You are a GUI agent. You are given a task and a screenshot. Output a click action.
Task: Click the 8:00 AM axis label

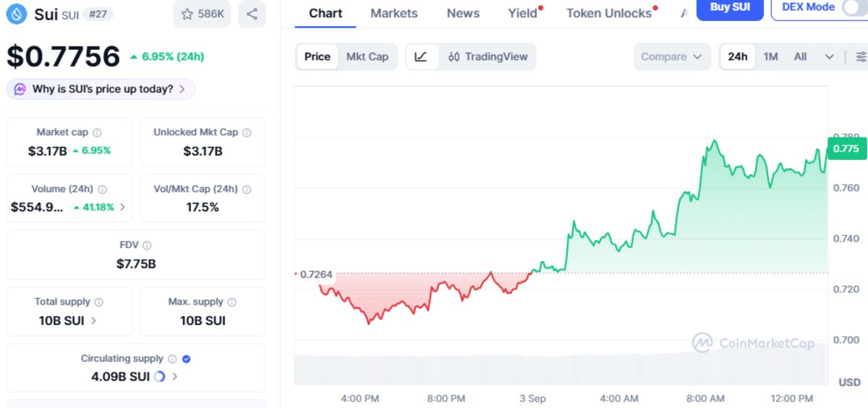point(705,399)
